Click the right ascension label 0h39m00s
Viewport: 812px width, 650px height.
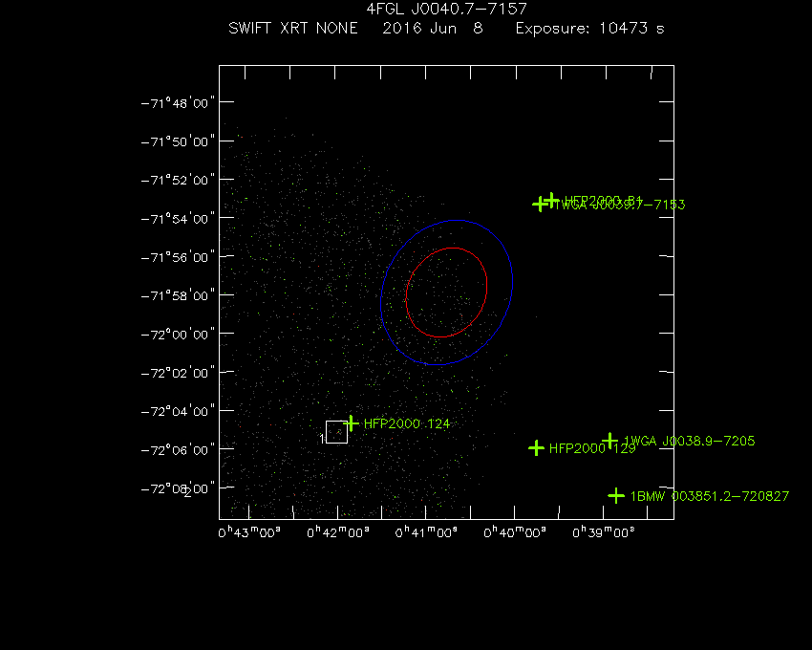pyautogui.click(x=604, y=532)
